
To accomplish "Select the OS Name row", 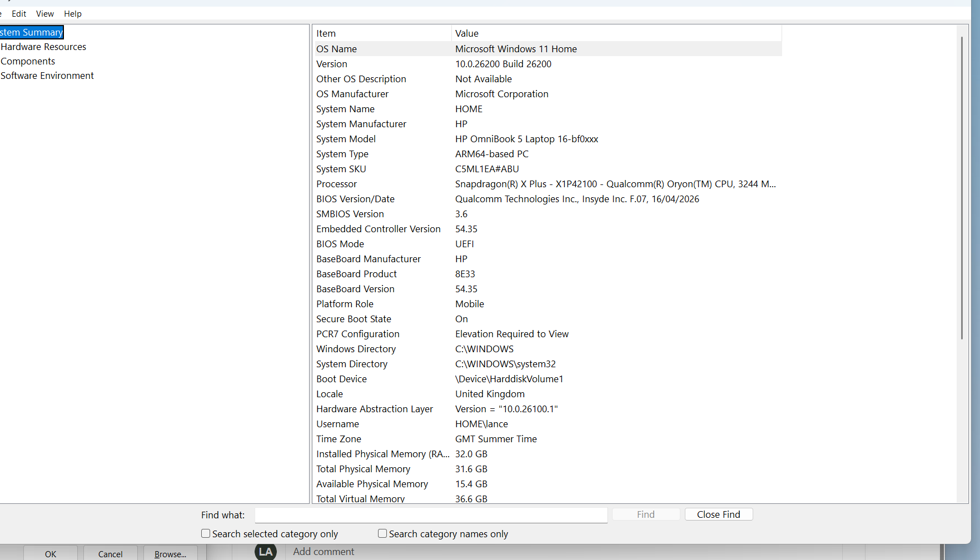I will [548, 49].
